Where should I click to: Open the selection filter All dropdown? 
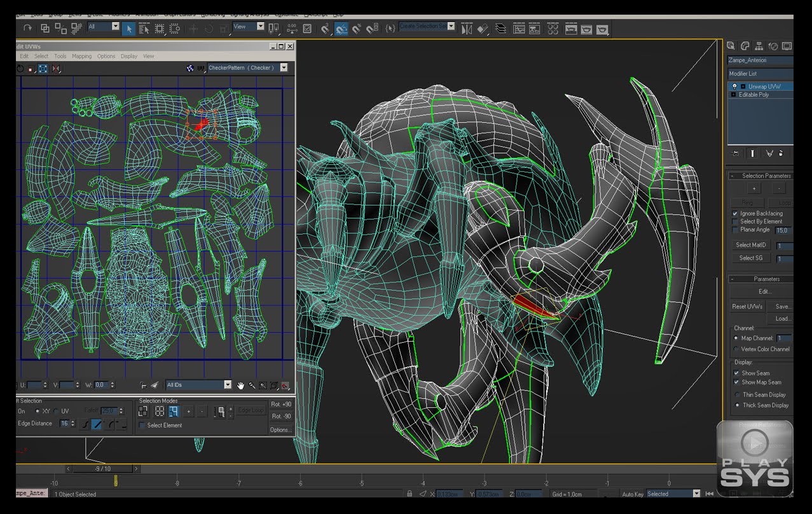116,27
